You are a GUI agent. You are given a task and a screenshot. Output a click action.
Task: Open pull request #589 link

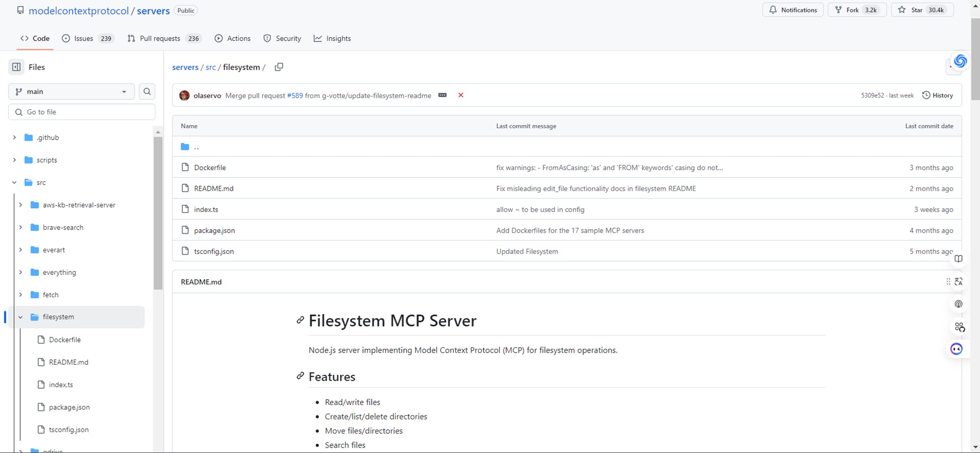(295, 95)
